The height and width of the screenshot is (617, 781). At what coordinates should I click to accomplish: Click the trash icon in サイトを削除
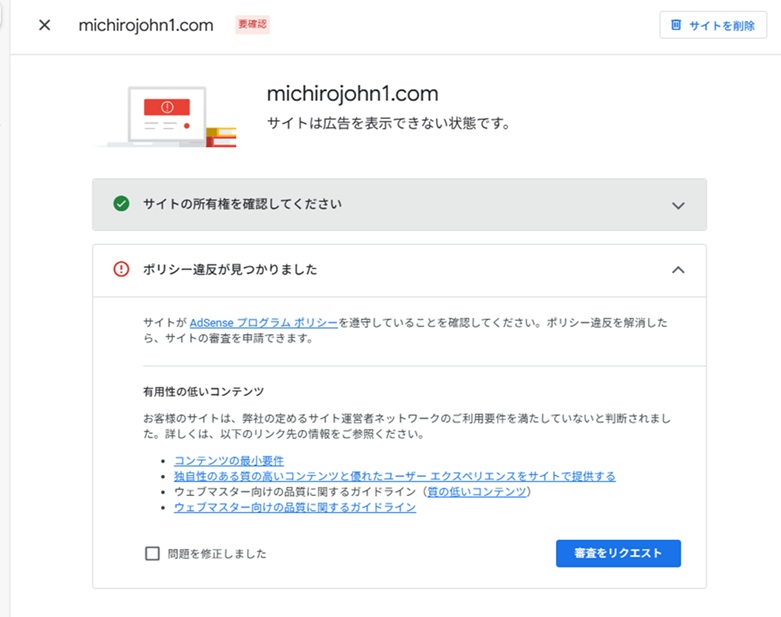coord(676,25)
